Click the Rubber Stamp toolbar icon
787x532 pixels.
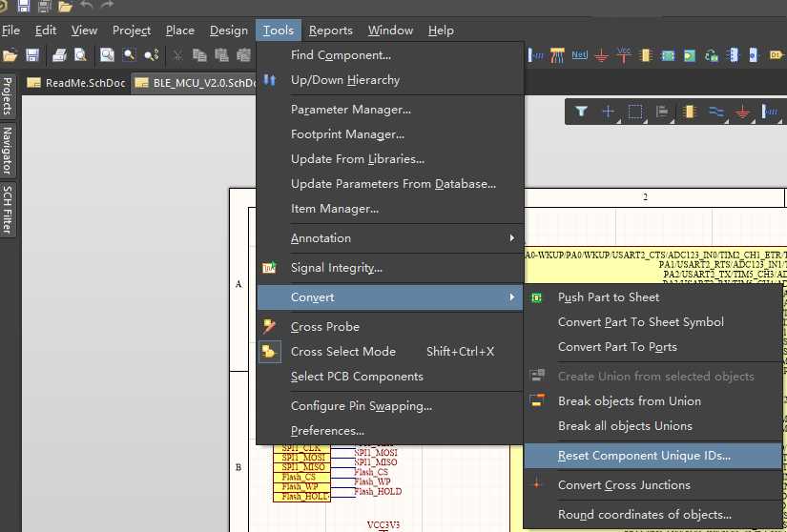(x=243, y=54)
